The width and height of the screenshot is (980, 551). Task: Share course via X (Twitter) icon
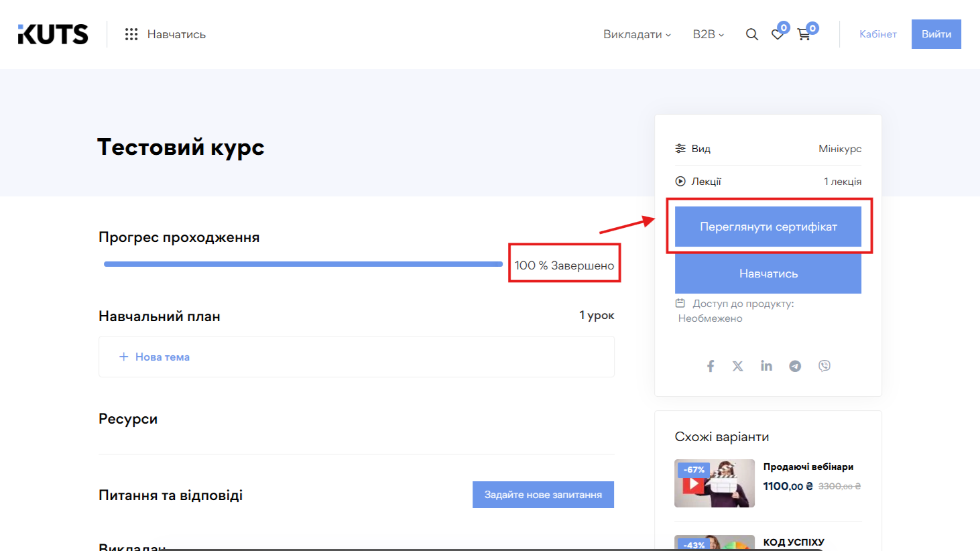(738, 366)
